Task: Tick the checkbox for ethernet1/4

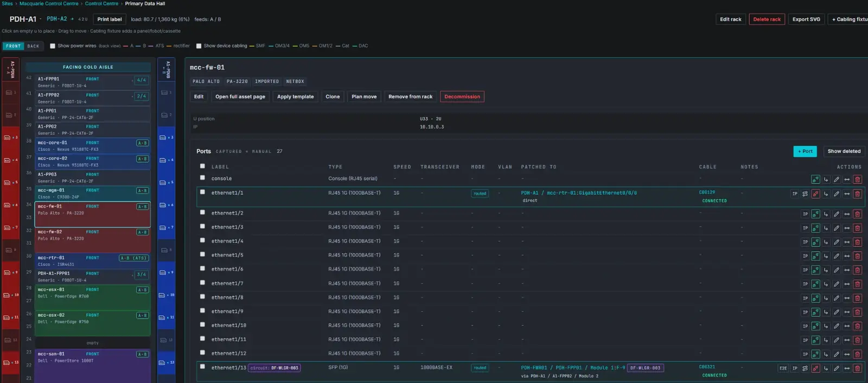Action: [202, 240]
